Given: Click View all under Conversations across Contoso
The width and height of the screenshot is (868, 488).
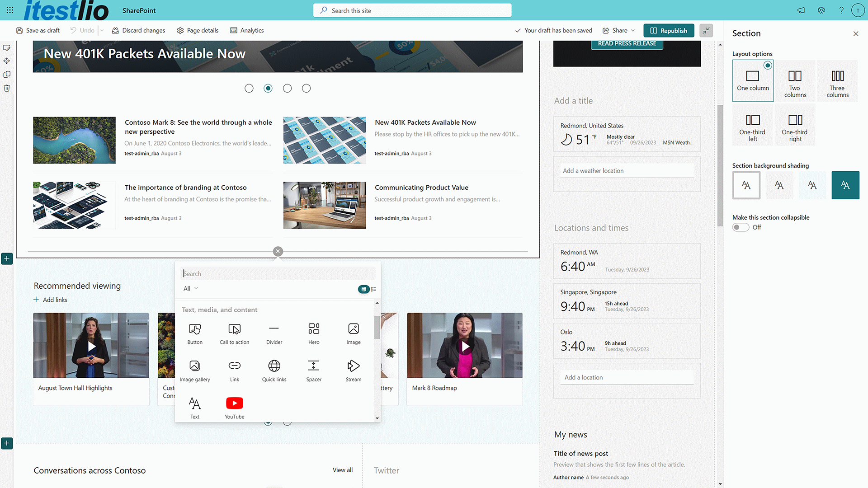Looking at the screenshot, I should 342,470.
